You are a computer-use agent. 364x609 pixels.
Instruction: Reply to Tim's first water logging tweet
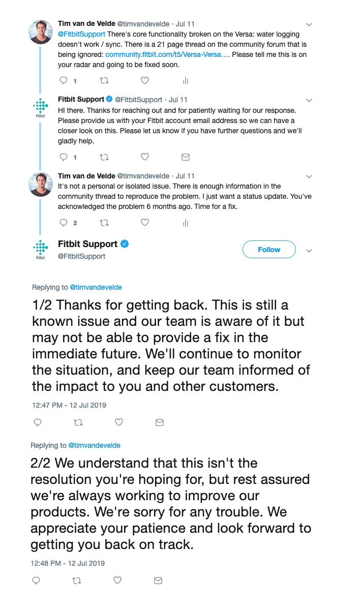[x=64, y=80]
